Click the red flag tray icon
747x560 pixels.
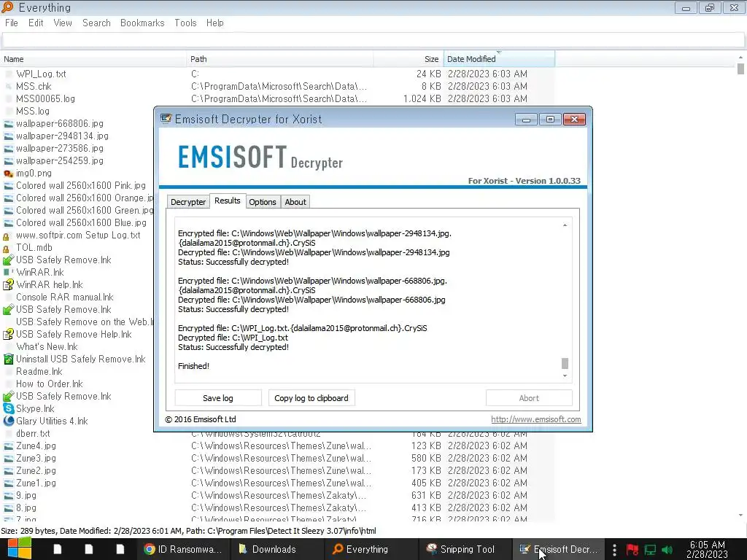(632, 550)
